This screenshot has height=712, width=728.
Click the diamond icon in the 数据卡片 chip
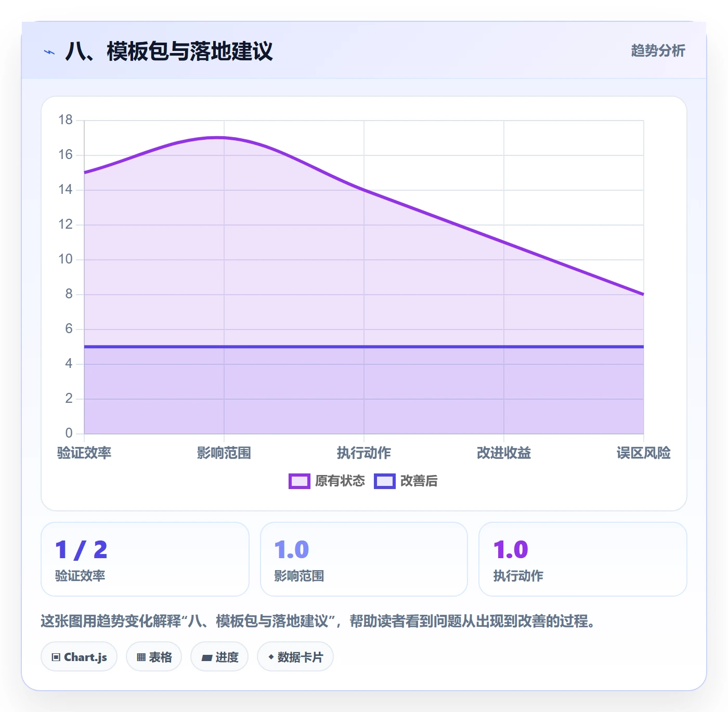pos(271,657)
